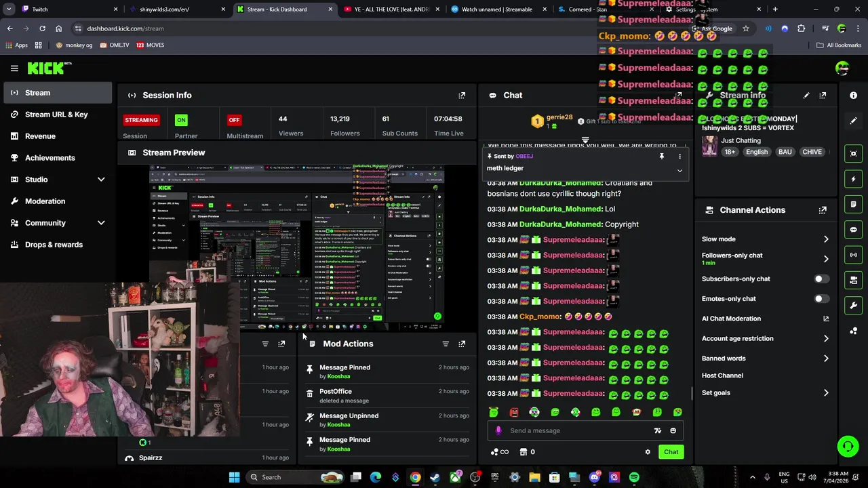Send message with green Chat button
868x488 pixels.
point(671,452)
